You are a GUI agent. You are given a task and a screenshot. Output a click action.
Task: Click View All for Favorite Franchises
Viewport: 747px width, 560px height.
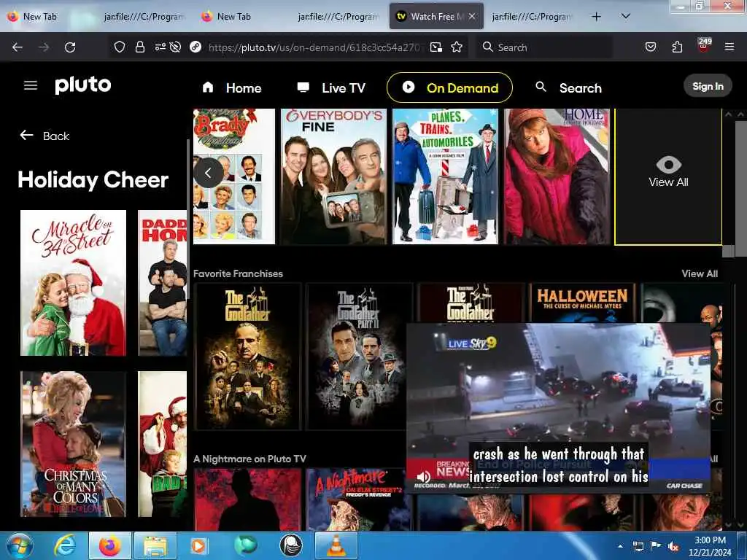tap(700, 274)
